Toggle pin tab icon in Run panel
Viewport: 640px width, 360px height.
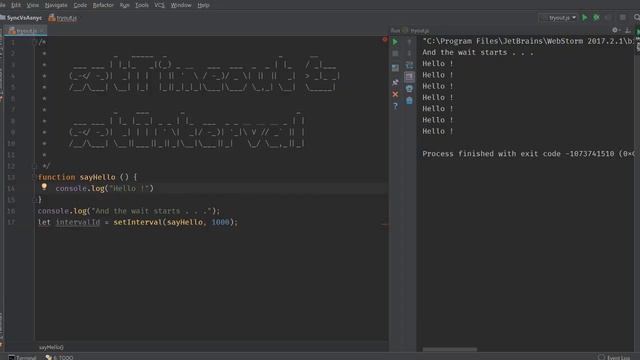point(395,82)
